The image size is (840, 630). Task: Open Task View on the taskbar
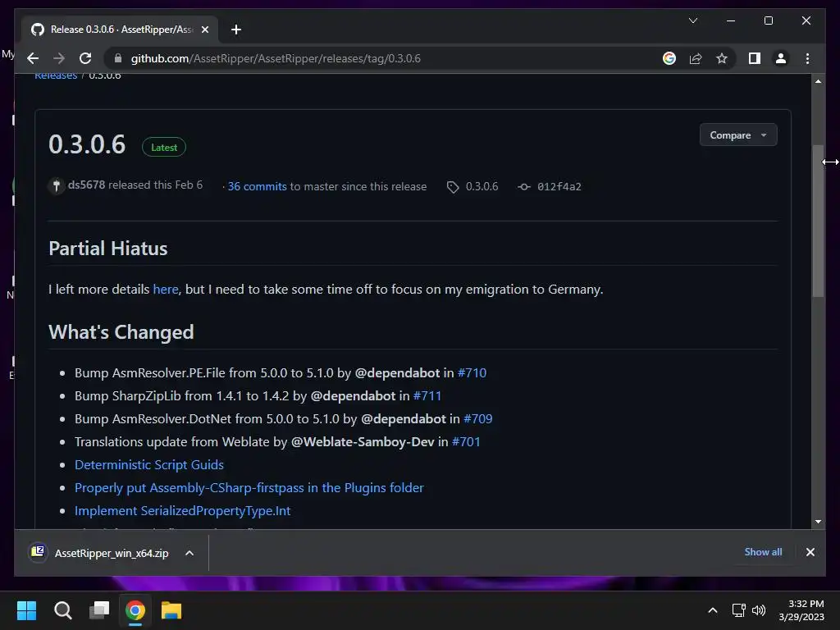pyautogui.click(x=99, y=610)
